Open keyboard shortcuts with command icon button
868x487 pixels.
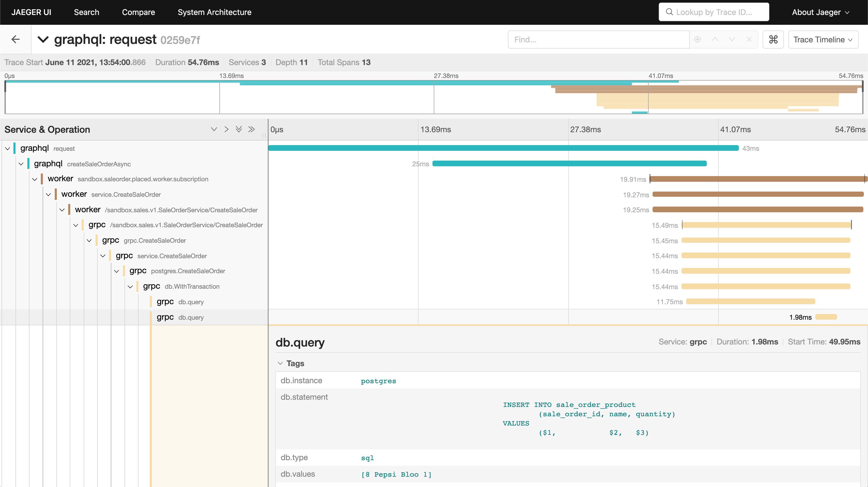tap(773, 40)
